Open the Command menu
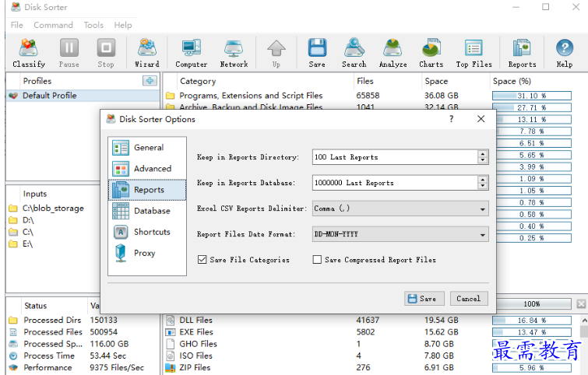Viewport: 588px width, 375px height. (x=53, y=25)
